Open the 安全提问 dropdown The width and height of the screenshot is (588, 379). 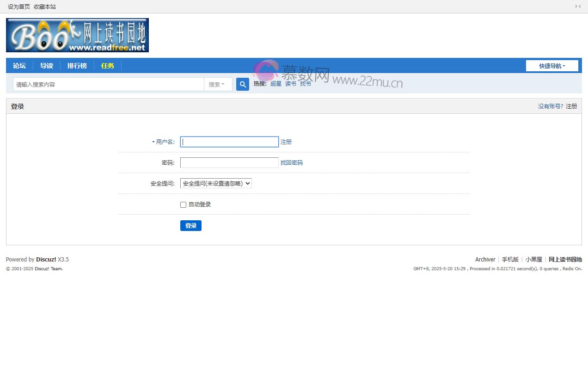pos(216,183)
